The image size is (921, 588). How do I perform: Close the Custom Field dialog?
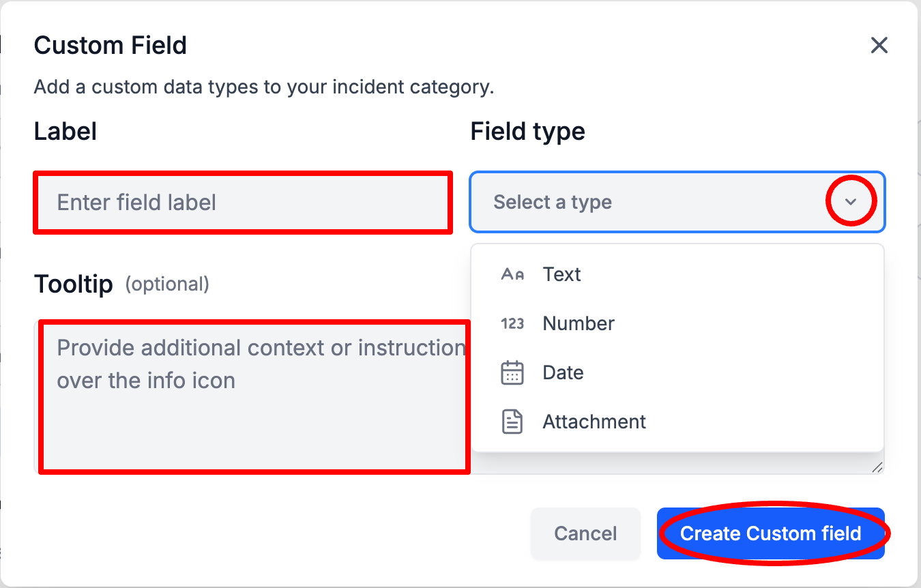(x=879, y=46)
